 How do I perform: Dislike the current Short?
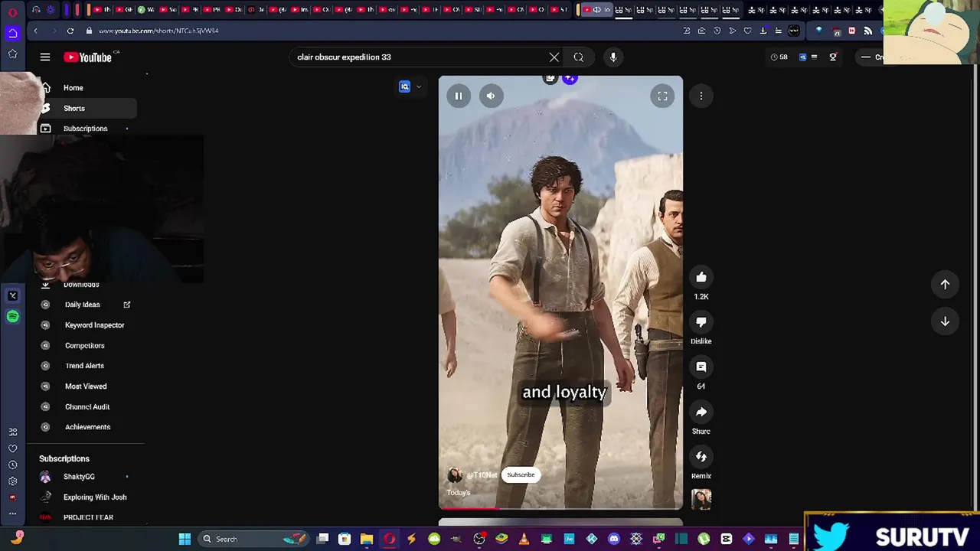point(701,322)
